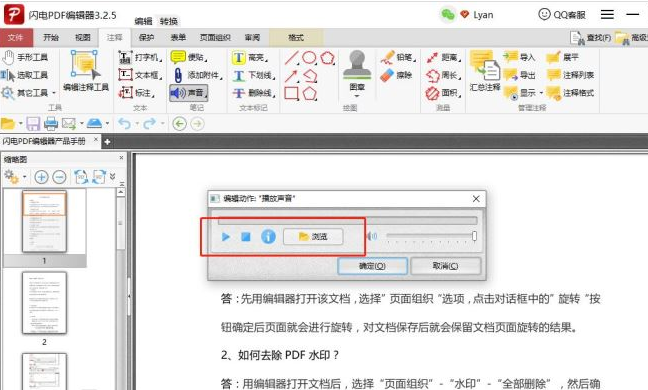Select the 选取工具 selection tool
This screenshot has height=390, width=648.
25,75
